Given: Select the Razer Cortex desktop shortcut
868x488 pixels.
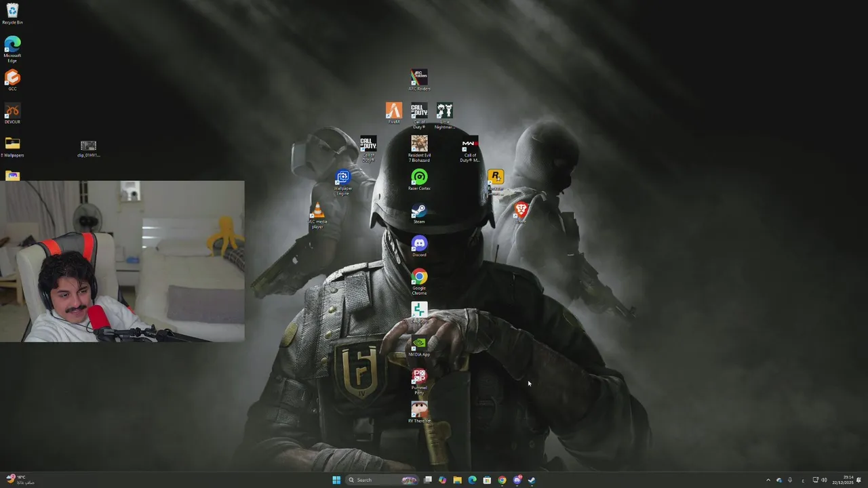Looking at the screenshot, I should [x=419, y=180].
